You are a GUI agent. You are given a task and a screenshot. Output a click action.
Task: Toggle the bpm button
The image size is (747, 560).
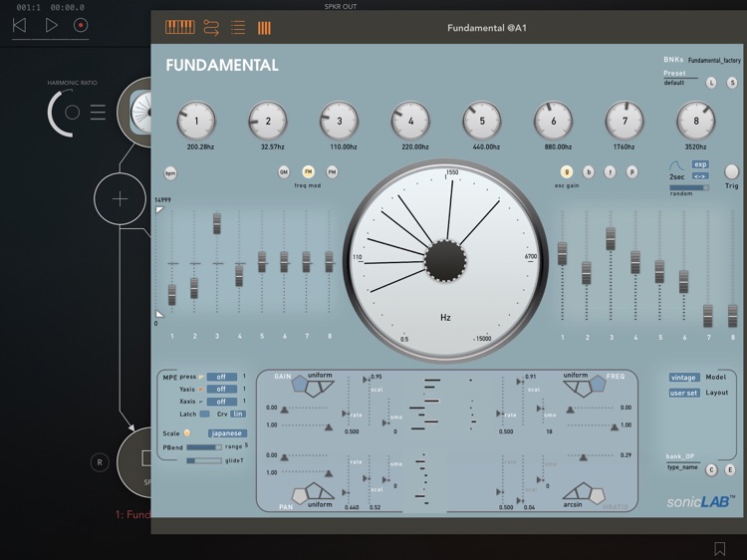170,173
